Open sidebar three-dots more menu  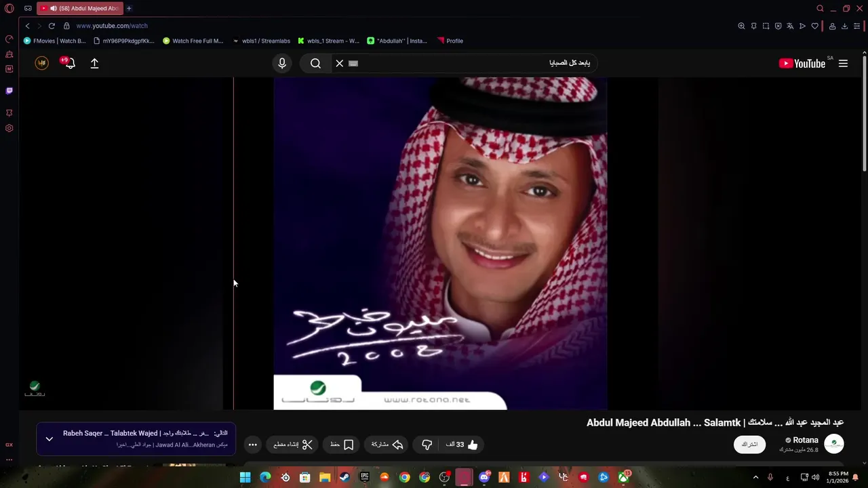point(9,460)
